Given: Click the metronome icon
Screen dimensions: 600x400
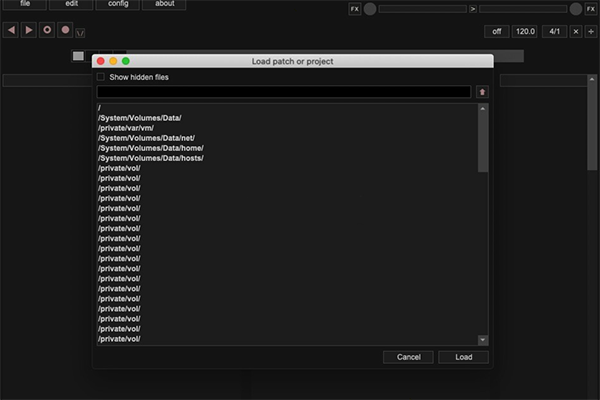Looking at the screenshot, I should pos(80,33).
